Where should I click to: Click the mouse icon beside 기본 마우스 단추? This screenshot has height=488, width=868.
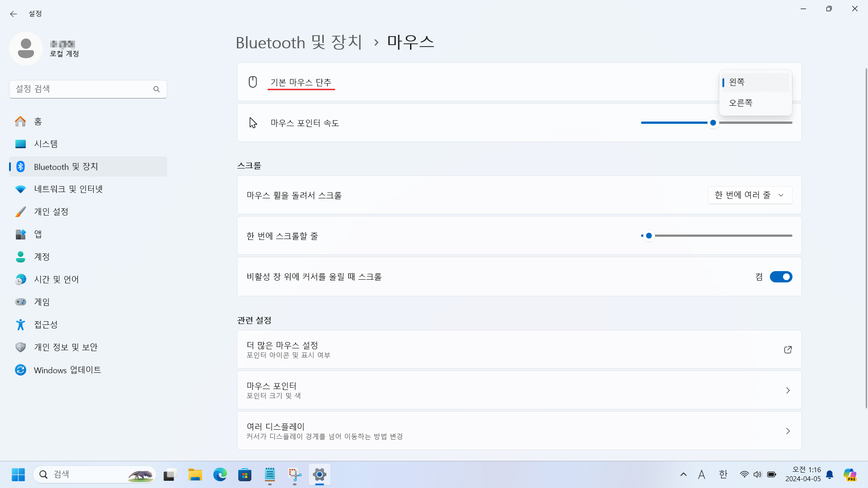click(253, 82)
